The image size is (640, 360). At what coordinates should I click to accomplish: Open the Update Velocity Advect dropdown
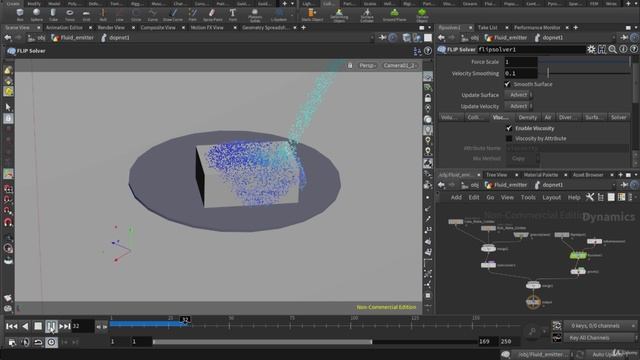click(x=518, y=106)
